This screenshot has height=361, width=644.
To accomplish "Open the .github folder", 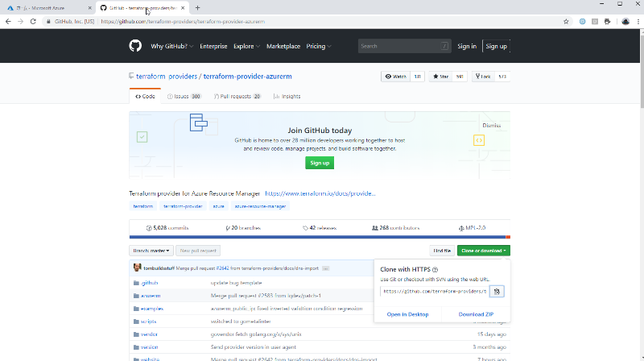I will (149, 283).
